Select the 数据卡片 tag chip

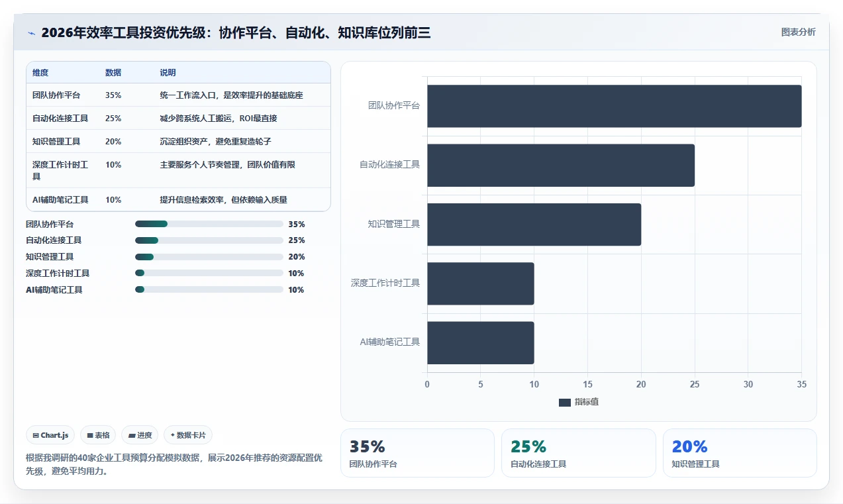(x=188, y=435)
